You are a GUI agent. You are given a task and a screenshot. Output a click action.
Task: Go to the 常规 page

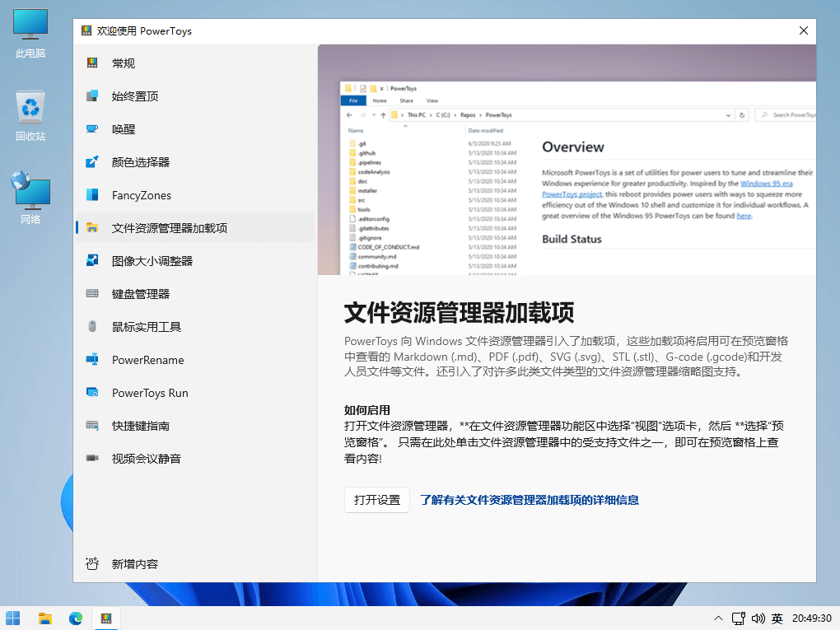coord(195,63)
